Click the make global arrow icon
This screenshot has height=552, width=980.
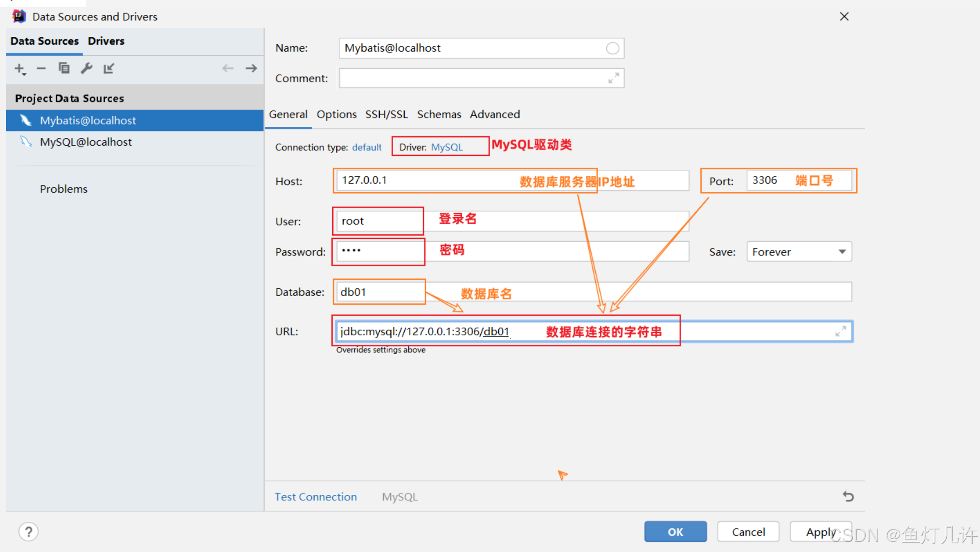109,69
